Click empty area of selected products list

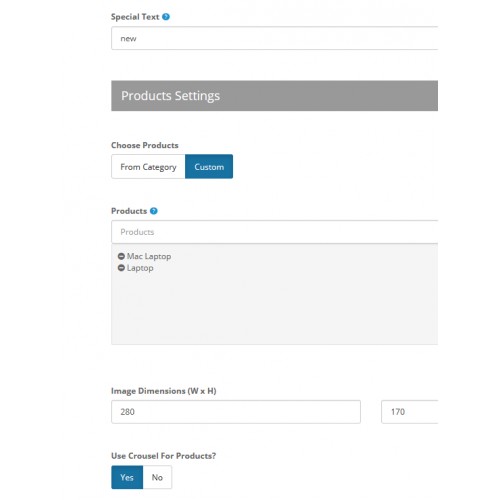coord(274,308)
